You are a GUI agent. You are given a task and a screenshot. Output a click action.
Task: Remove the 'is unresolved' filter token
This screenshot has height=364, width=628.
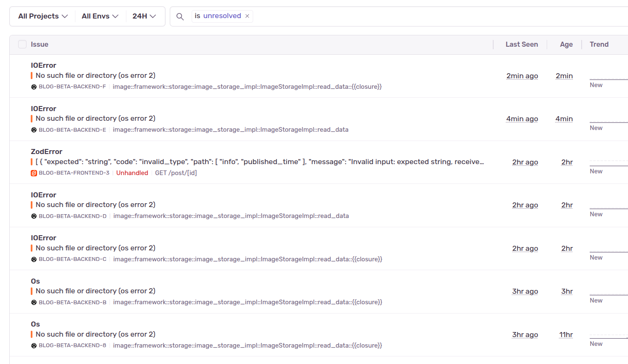point(247,16)
